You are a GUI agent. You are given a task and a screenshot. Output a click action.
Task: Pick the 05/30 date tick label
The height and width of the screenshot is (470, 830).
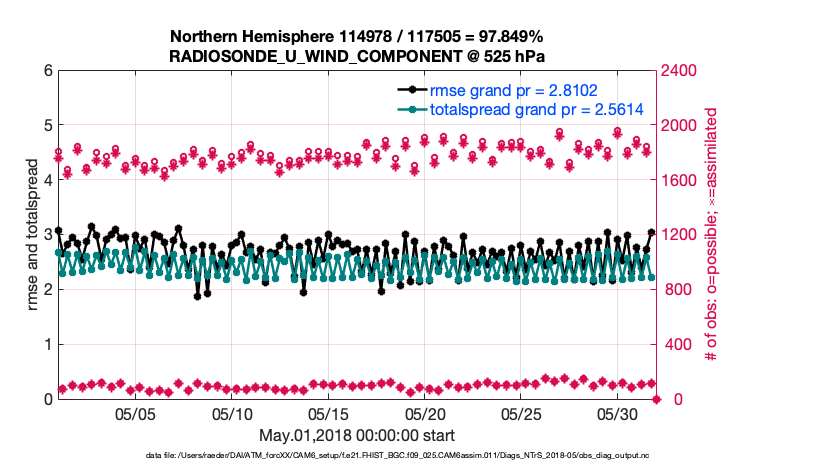point(617,413)
